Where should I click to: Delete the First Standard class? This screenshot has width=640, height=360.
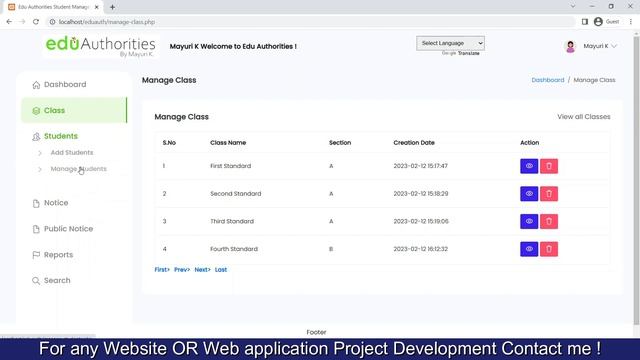coord(549,166)
